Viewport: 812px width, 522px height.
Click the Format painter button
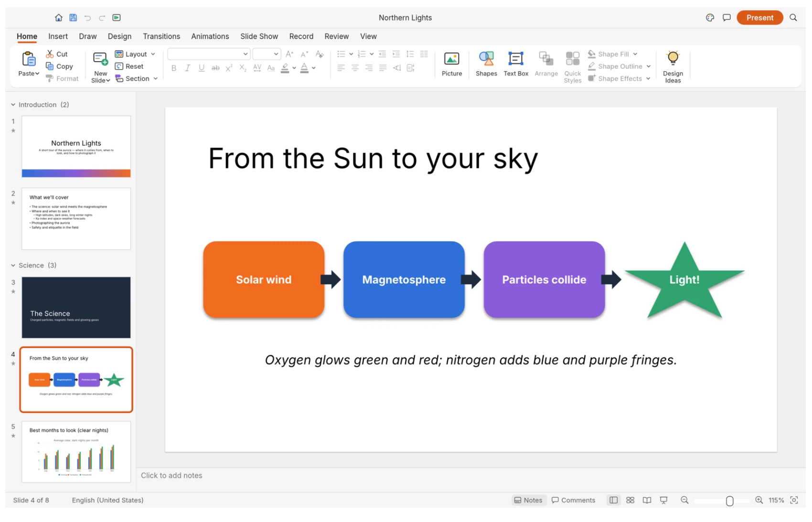(x=62, y=78)
